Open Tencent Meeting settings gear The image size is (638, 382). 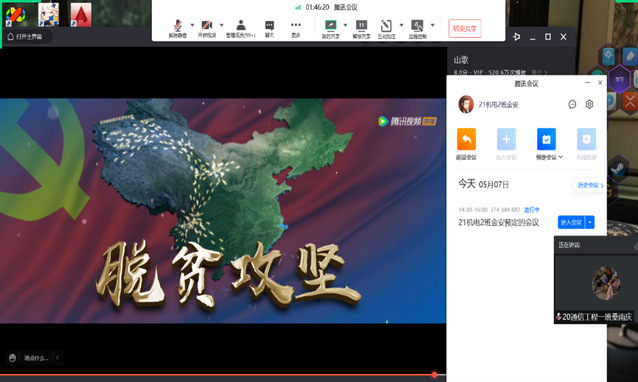point(589,104)
